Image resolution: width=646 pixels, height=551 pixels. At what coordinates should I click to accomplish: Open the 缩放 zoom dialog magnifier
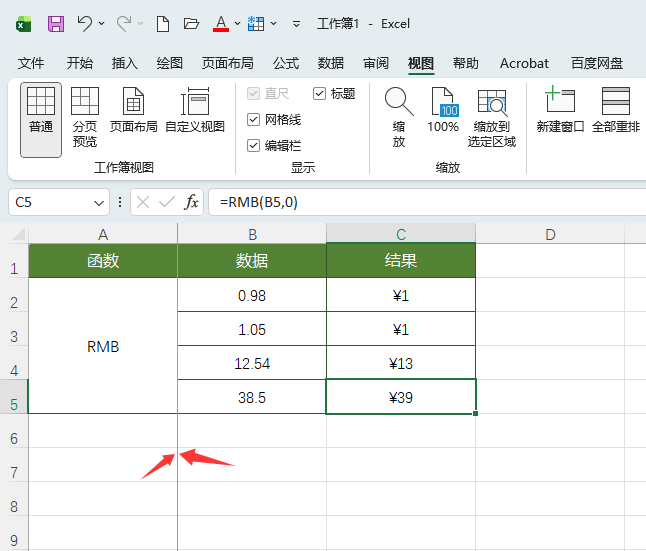(x=399, y=117)
